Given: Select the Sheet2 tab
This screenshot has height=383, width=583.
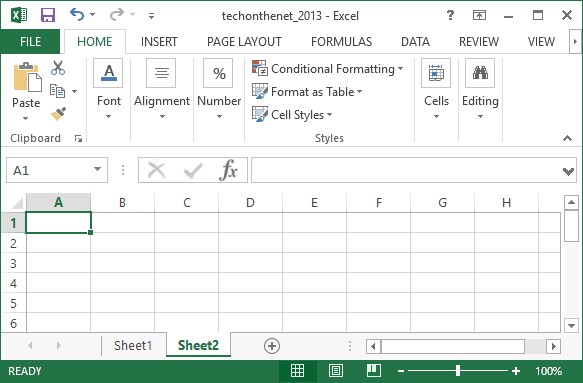Looking at the screenshot, I should [x=198, y=345].
